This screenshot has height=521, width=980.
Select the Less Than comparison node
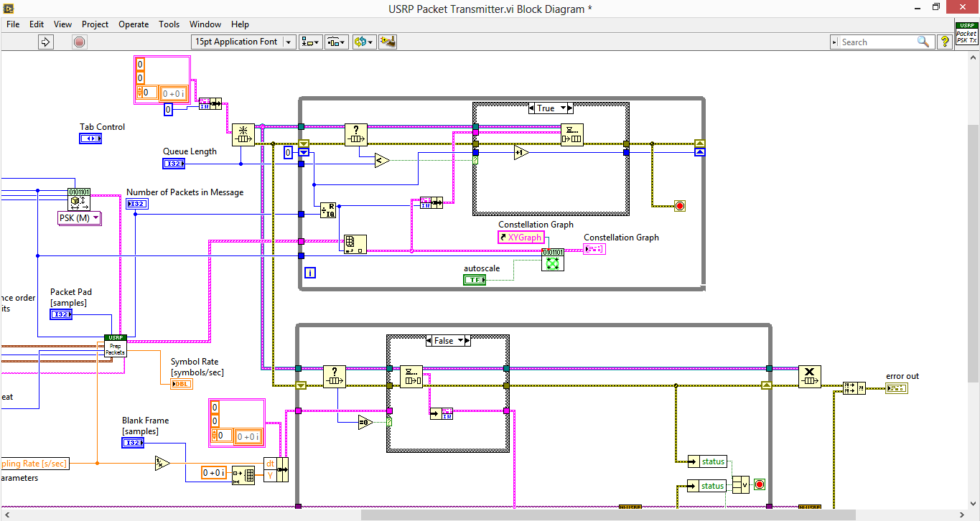point(382,161)
